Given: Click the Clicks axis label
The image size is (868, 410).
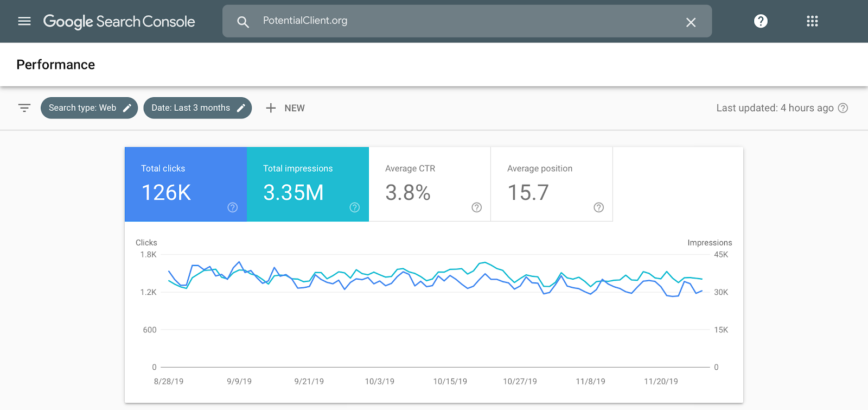Looking at the screenshot, I should click(x=146, y=243).
